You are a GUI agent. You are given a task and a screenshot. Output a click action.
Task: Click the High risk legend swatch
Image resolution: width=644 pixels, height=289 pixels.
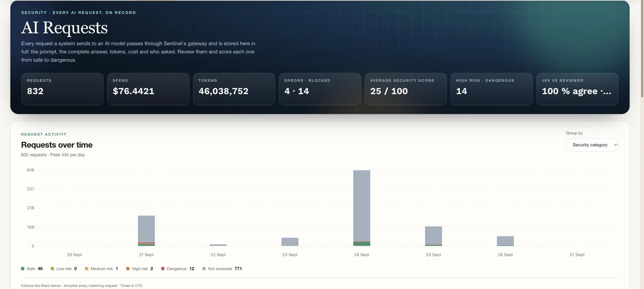pyautogui.click(x=128, y=269)
